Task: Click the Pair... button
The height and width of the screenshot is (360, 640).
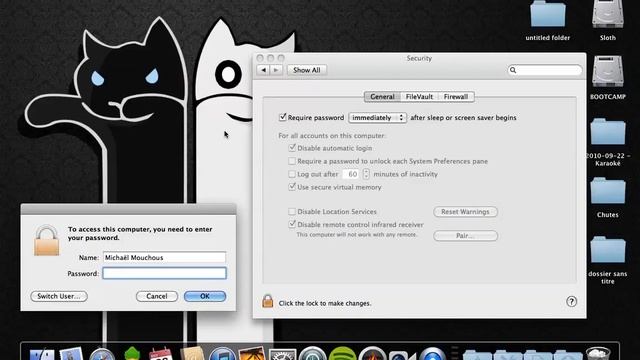Action: [x=465, y=236]
